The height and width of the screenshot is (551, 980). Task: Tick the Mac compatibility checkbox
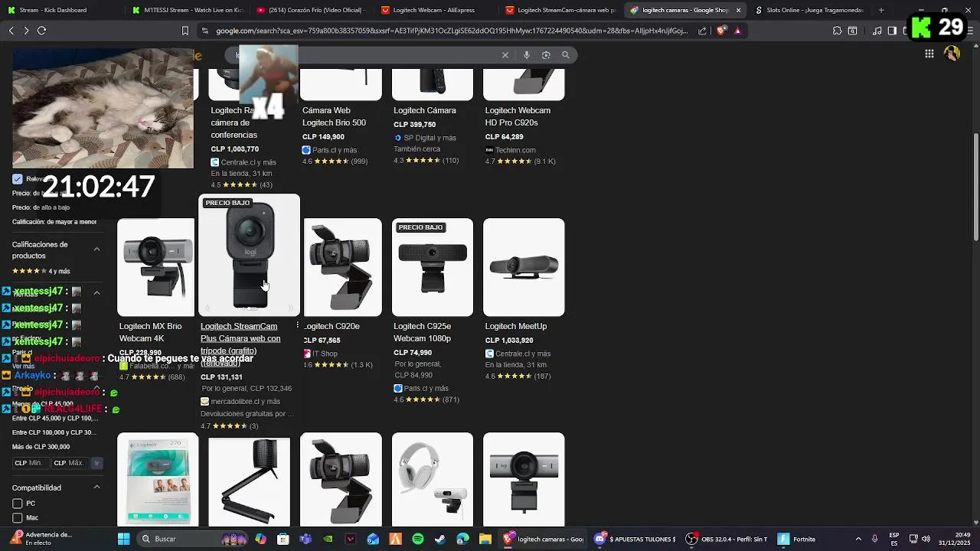click(x=17, y=518)
